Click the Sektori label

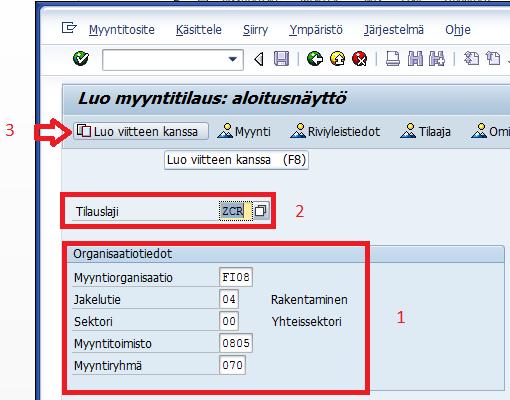(93, 321)
